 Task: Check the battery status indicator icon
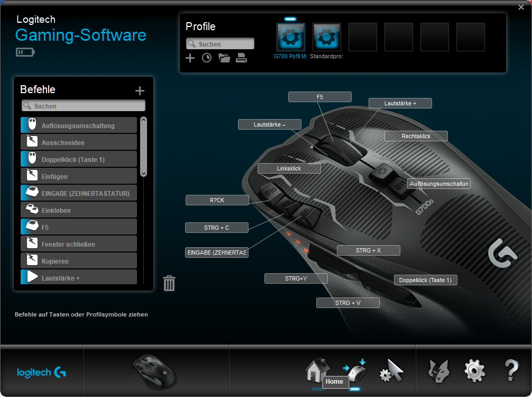pos(25,52)
